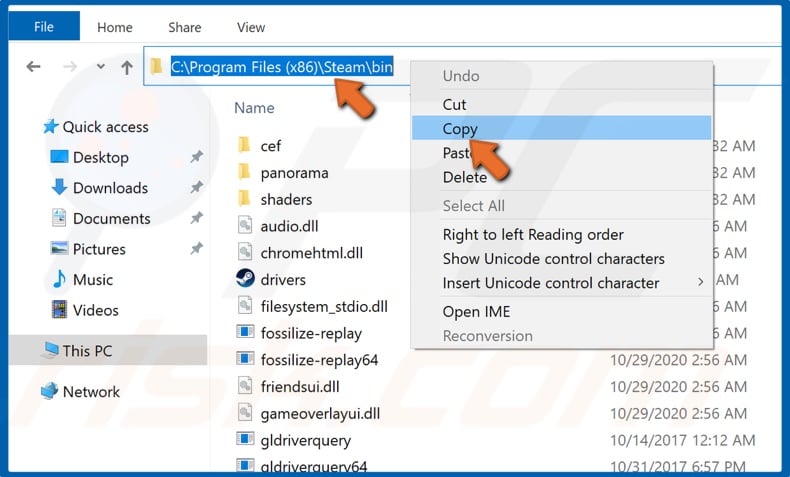Viewport: 790px width, 477px height.
Task: Open the View ribbon tab
Action: [x=251, y=27]
